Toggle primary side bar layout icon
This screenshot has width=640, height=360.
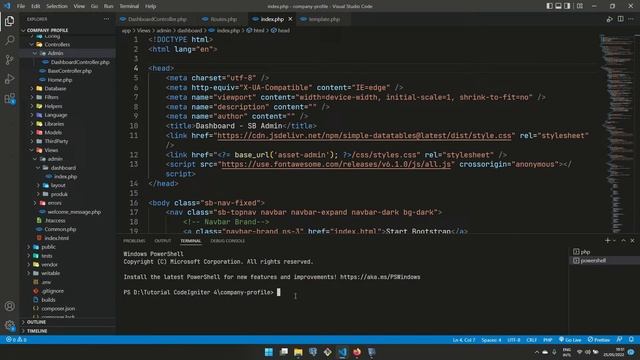coord(549,6)
